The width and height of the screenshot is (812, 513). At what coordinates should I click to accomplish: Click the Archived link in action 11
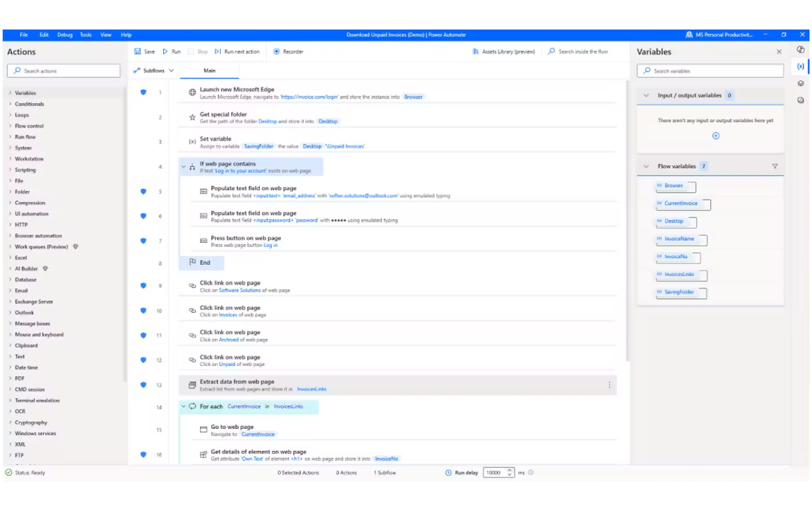(229, 340)
